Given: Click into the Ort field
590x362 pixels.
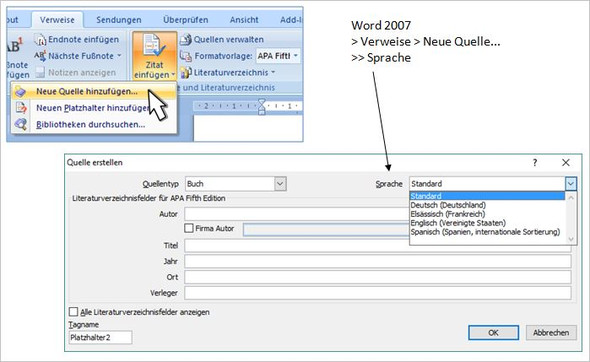Looking at the screenshot, I should (378, 277).
